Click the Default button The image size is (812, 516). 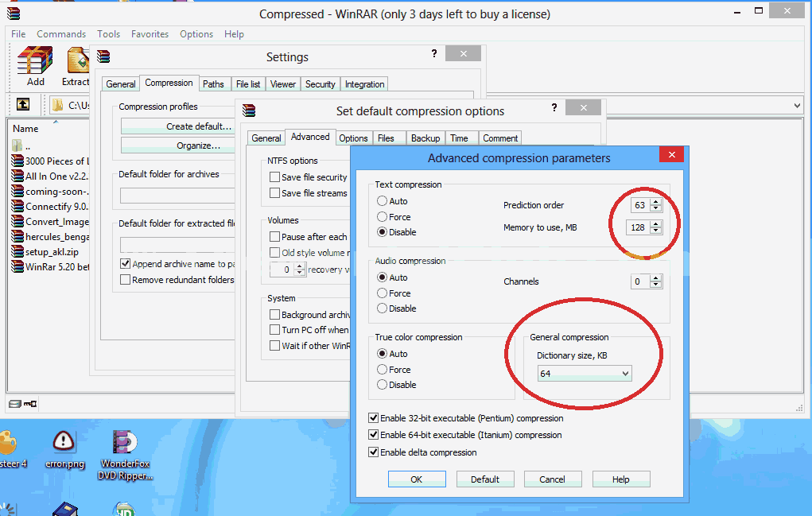coord(485,479)
